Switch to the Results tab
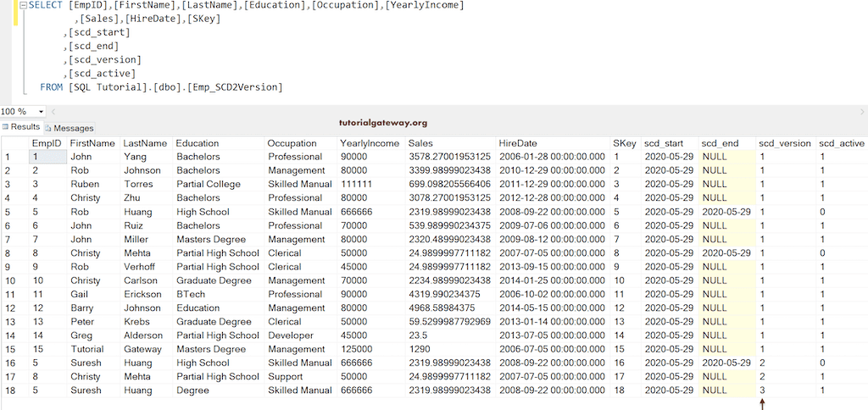This screenshot has height=410, width=868. [x=21, y=127]
